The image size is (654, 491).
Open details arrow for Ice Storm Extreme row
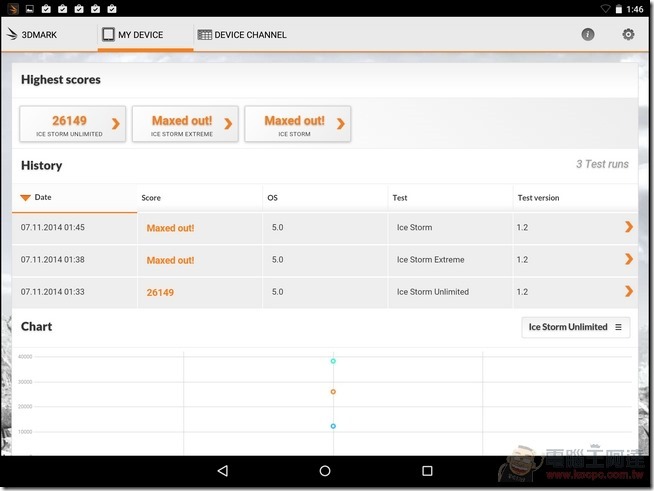[629, 259]
